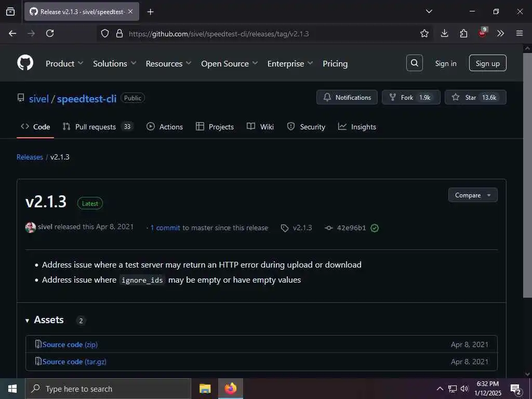Open the Insights tab

[x=357, y=127]
